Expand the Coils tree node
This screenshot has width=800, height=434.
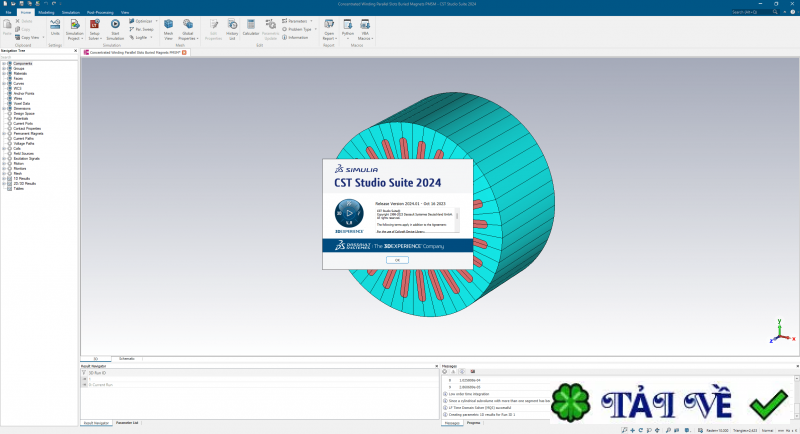[4, 149]
